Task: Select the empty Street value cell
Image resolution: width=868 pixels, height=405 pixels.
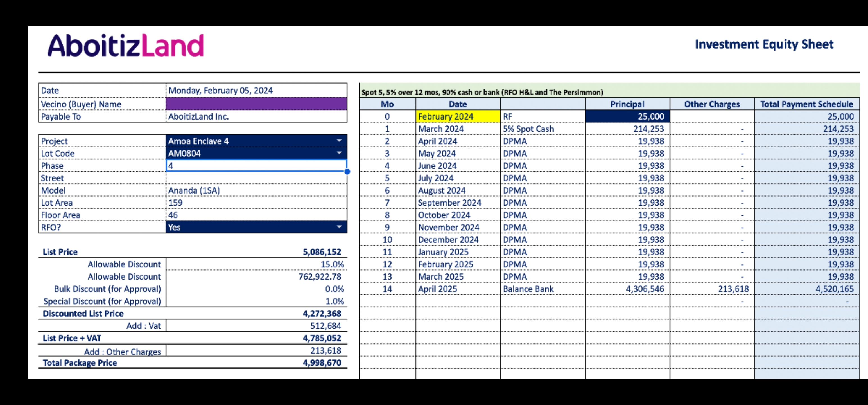Action: tap(256, 178)
